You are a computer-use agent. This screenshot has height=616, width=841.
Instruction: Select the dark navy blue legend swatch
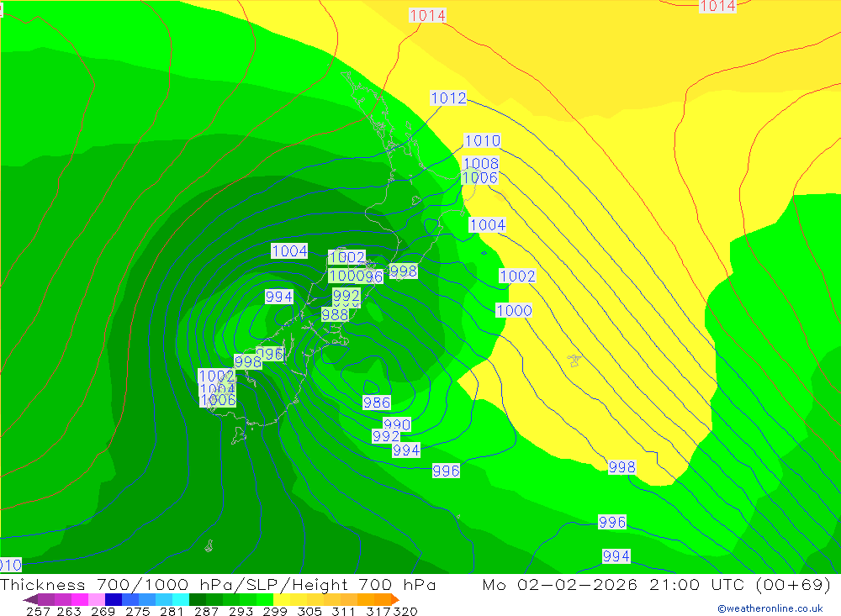coord(114,599)
